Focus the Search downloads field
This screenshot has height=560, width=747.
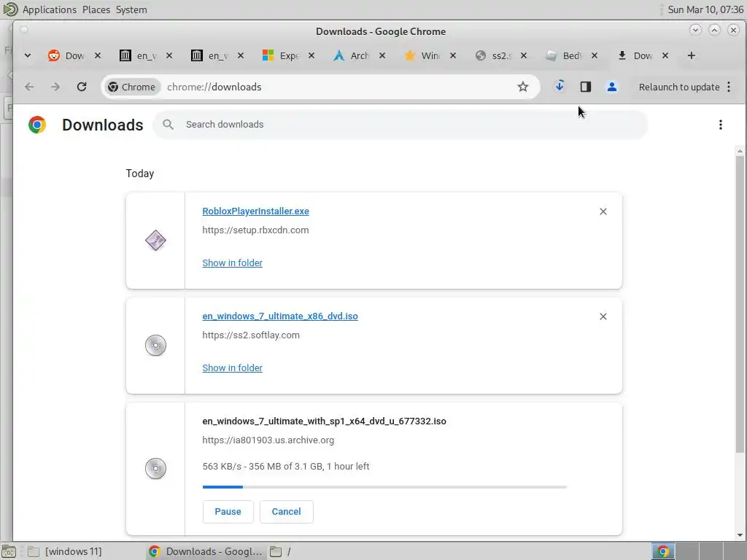[400, 124]
